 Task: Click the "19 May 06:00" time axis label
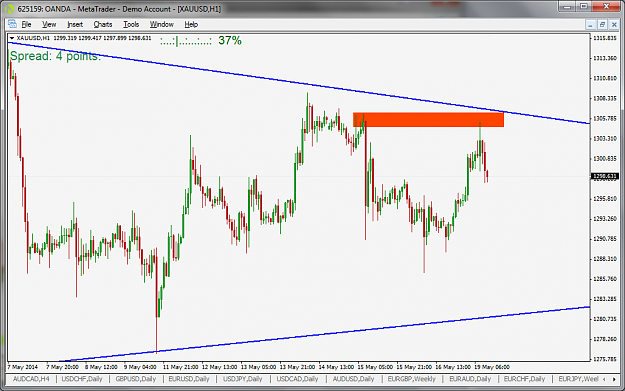(492, 367)
